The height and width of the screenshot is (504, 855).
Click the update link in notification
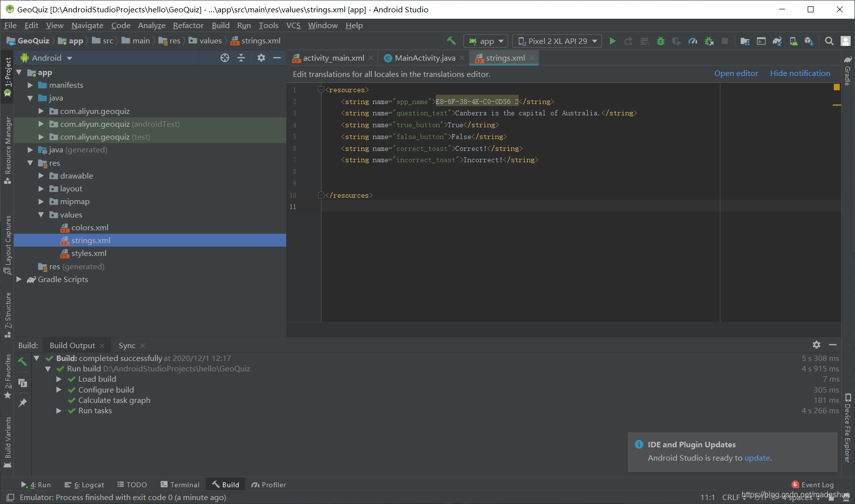pyautogui.click(x=757, y=458)
